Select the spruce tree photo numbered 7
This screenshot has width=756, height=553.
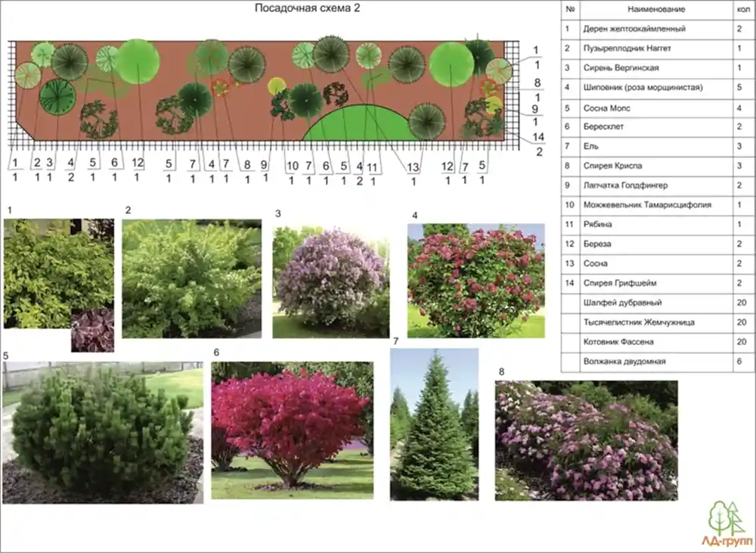[434, 424]
